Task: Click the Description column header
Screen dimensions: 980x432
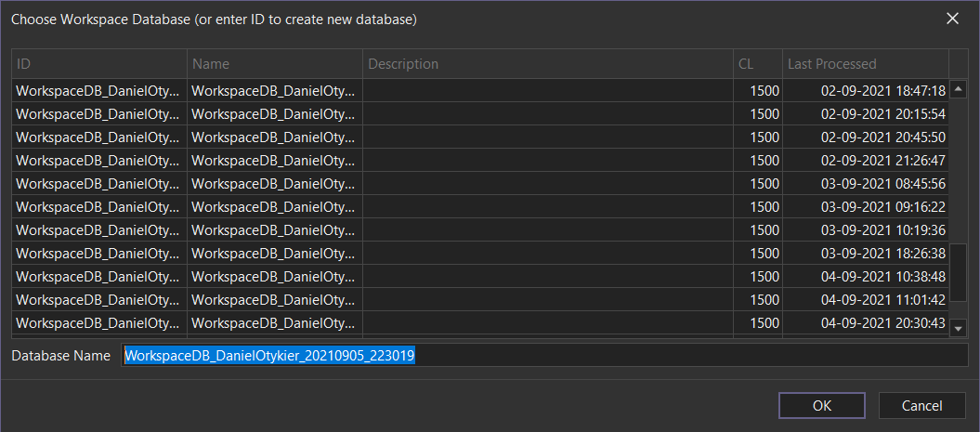Action: click(x=547, y=64)
